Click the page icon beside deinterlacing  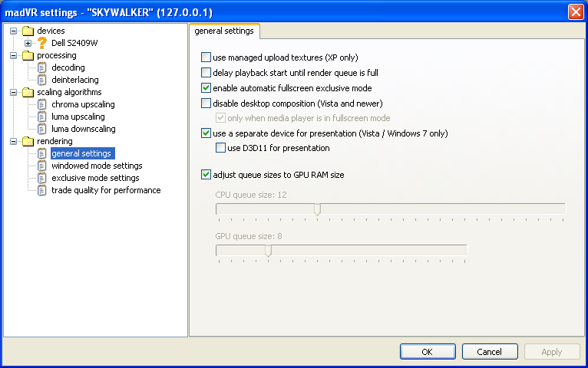pos(42,80)
